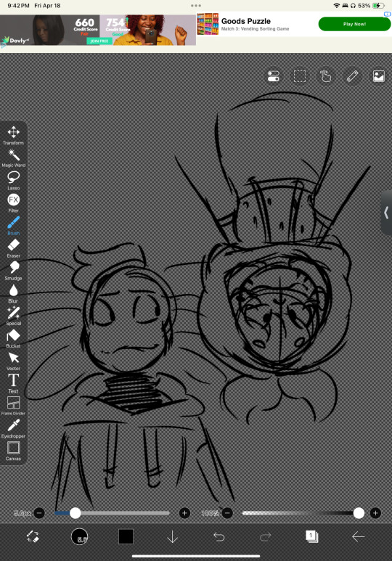Choose the Vector tool
This screenshot has width=392, height=561.
coord(13,361)
